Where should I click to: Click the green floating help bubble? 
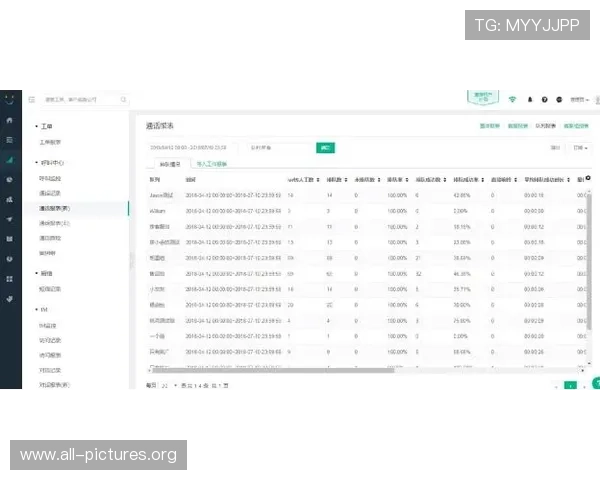click(596, 383)
